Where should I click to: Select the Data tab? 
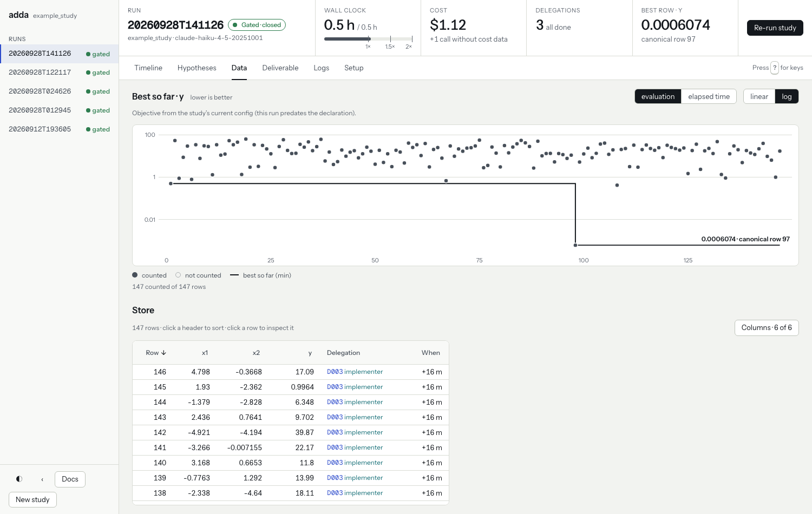tap(239, 68)
